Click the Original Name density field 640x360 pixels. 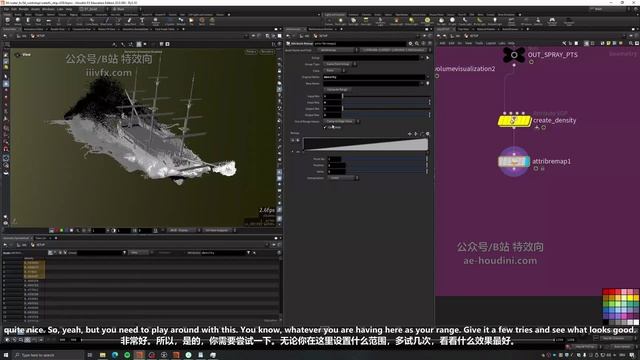click(373, 77)
